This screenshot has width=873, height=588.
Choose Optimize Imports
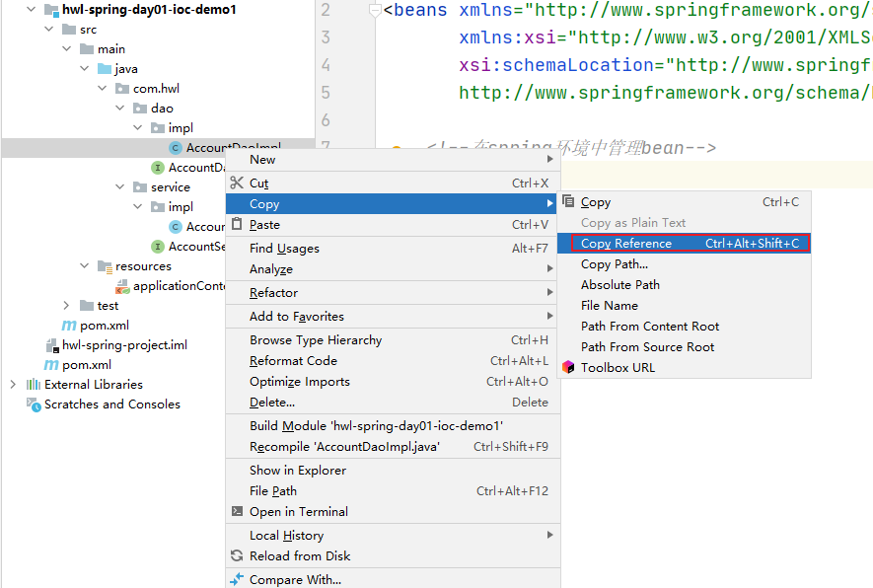[393, 382]
